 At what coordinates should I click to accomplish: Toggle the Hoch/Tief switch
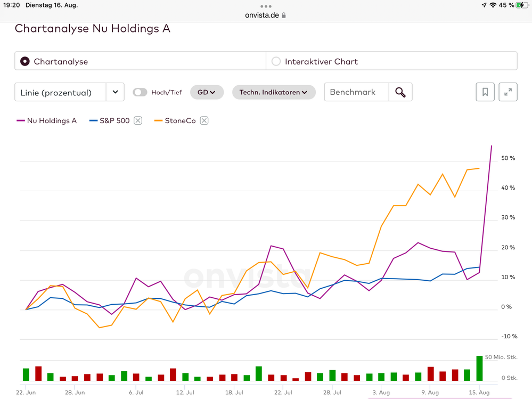point(140,92)
